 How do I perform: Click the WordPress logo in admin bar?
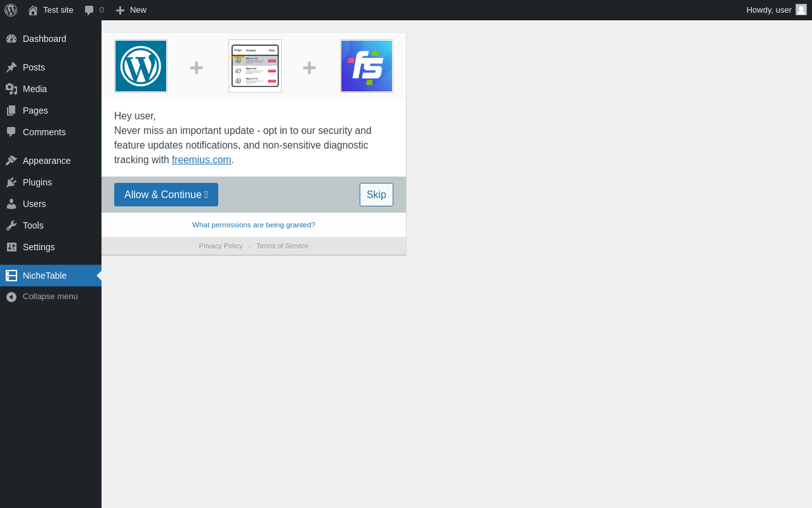(x=11, y=10)
